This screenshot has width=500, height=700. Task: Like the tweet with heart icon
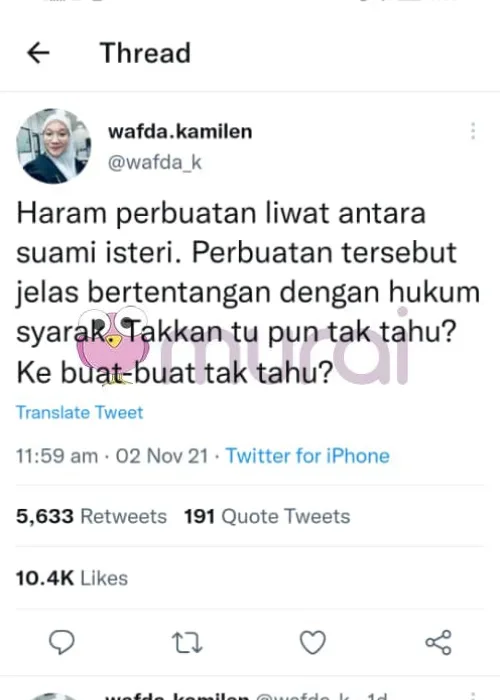coord(312,642)
